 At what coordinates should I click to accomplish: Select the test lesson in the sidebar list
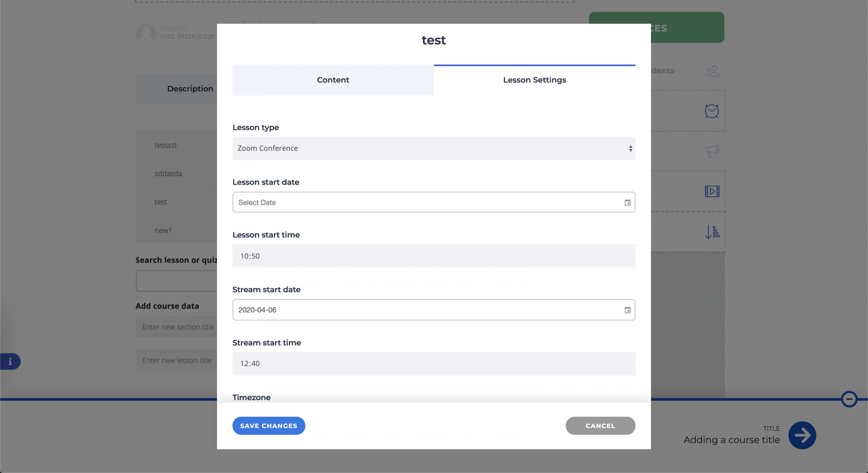161,202
